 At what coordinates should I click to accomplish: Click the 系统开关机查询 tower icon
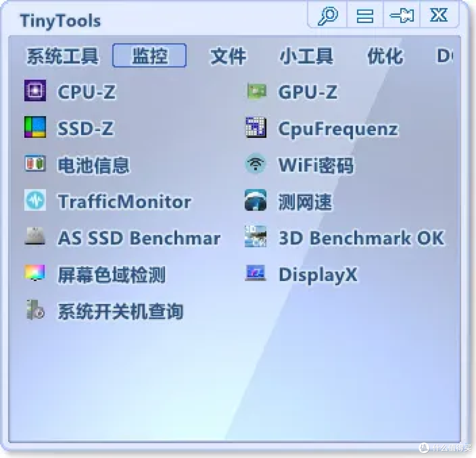(35, 310)
